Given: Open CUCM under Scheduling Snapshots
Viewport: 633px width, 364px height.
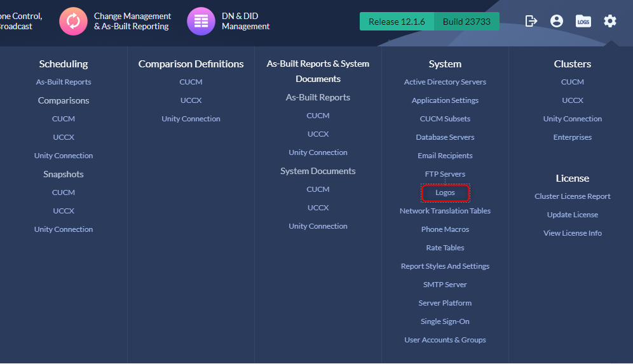Looking at the screenshot, I should [64, 192].
